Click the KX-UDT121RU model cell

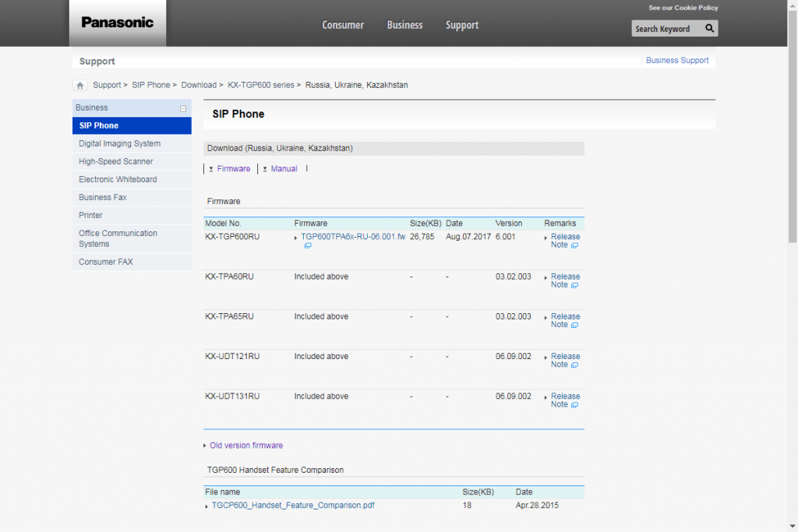pyautogui.click(x=232, y=357)
